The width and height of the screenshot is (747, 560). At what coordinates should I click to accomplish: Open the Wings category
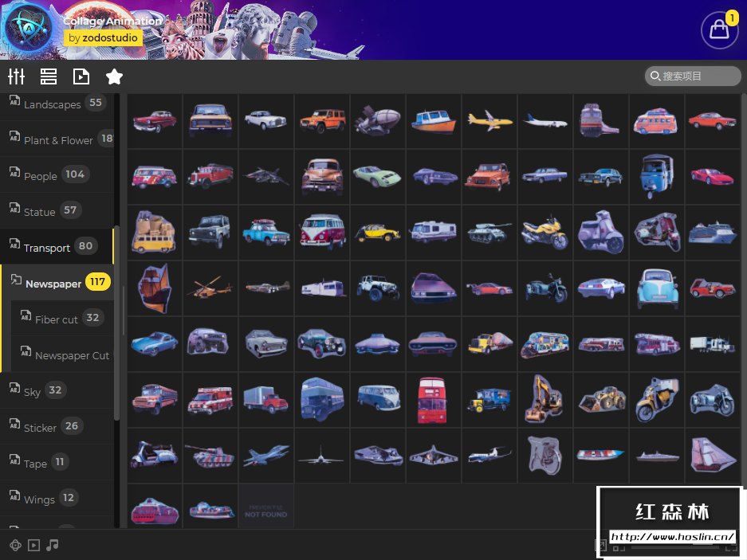tap(57, 499)
